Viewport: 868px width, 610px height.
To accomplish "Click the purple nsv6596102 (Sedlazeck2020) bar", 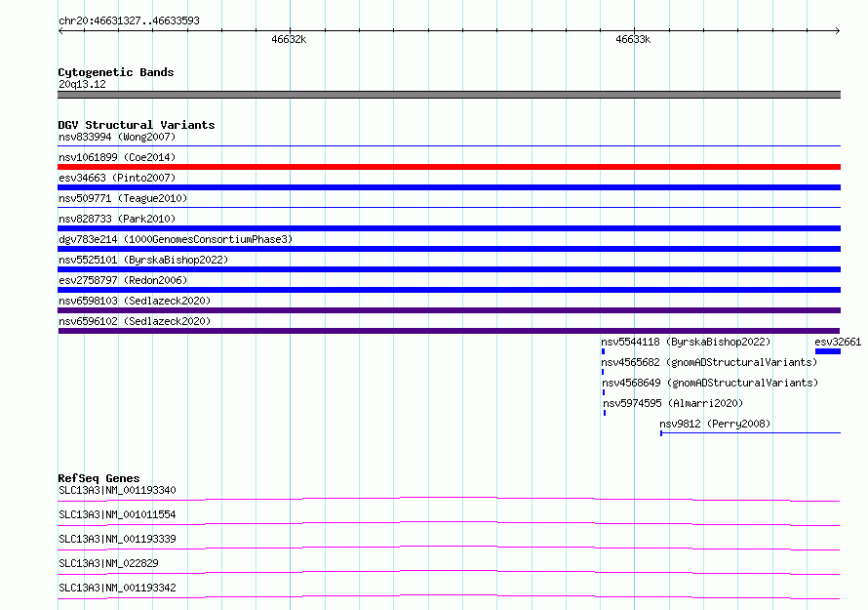I will 449,331.
